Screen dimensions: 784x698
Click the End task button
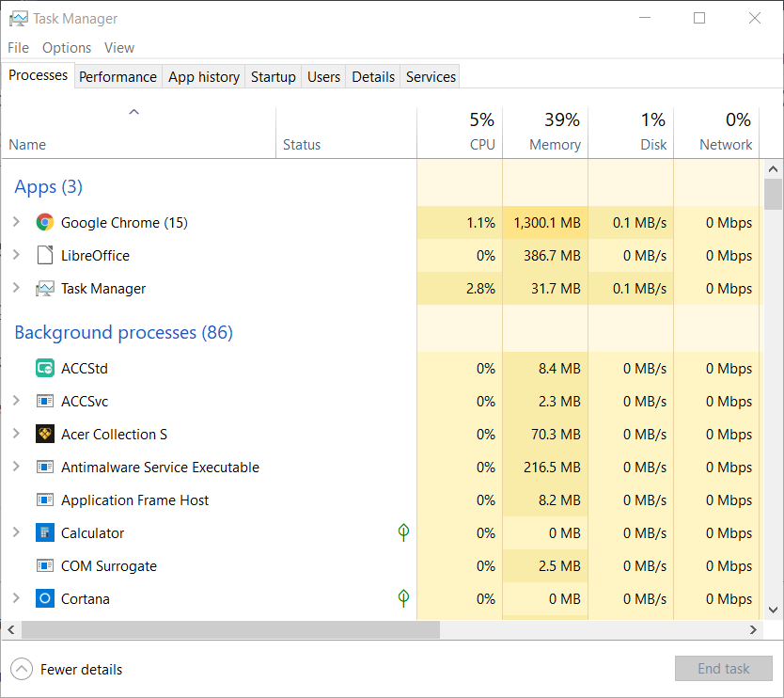coord(724,669)
